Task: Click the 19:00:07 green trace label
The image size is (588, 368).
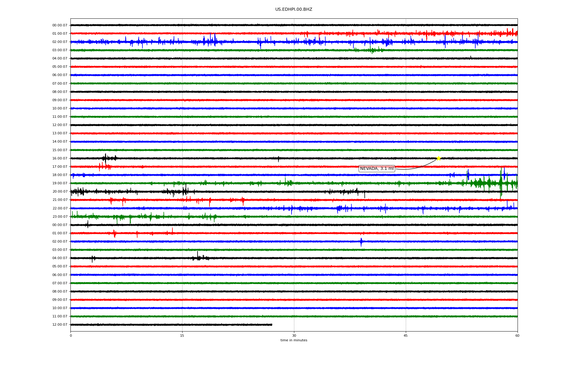Action: (60, 183)
